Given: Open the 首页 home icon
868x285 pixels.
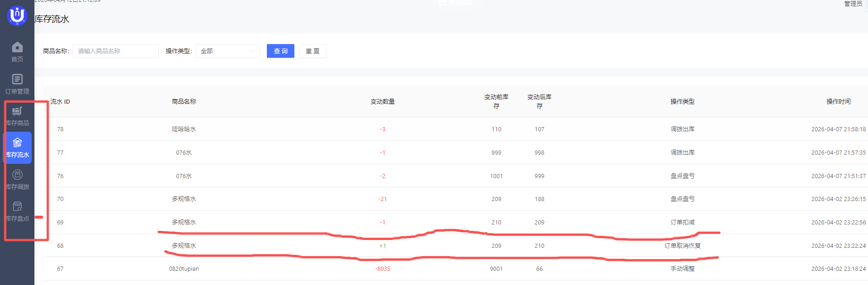Looking at the screenshot, I should 17,47.
